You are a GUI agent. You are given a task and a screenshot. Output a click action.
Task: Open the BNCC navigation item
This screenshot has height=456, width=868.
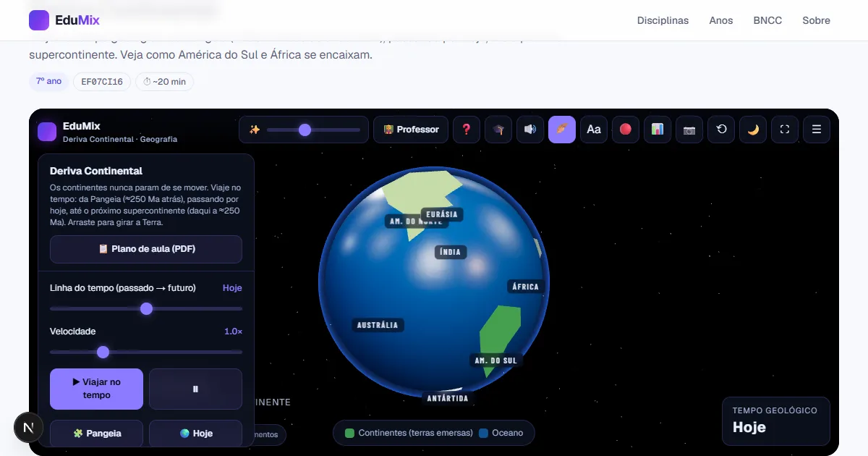767,20
